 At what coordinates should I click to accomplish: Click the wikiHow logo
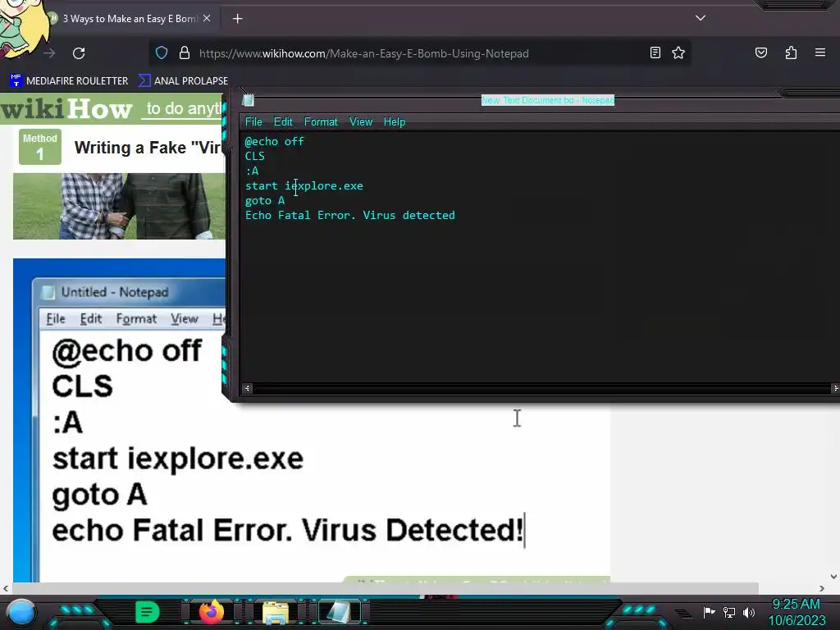pyautogui.click(x=66, y=109)
